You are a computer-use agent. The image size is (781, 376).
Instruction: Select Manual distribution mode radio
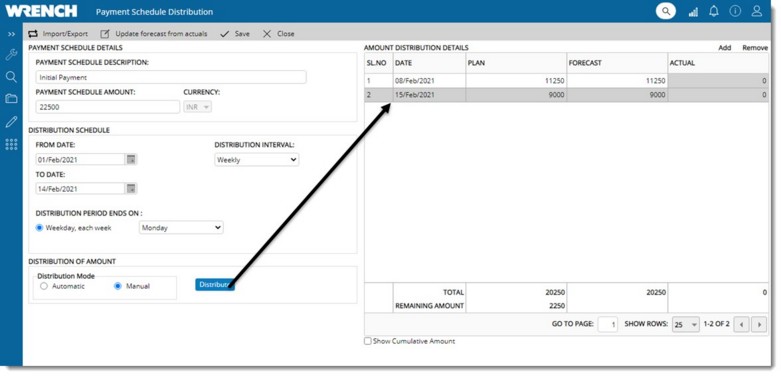118,286
